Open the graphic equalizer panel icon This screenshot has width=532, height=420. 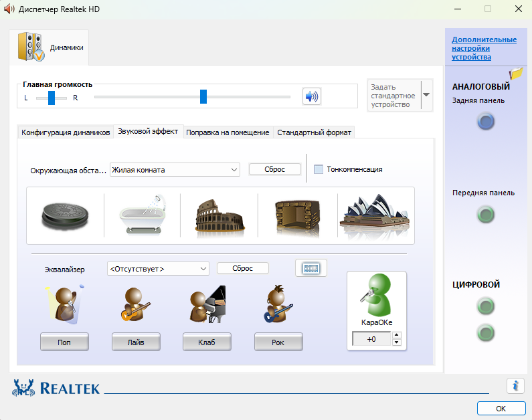click(x=311, y=268)
